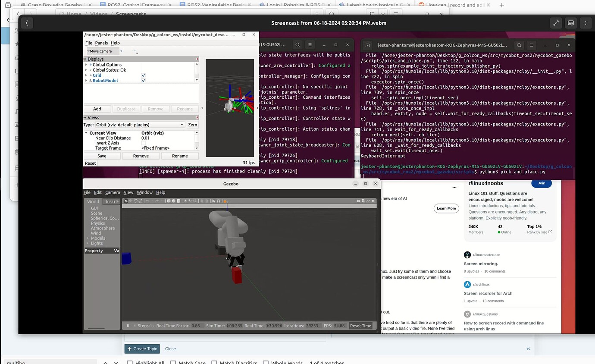The width and height of the screenshot is (595, 364).
Task: Pause the Gazebo simulation
Action: [x=128, y=326]
